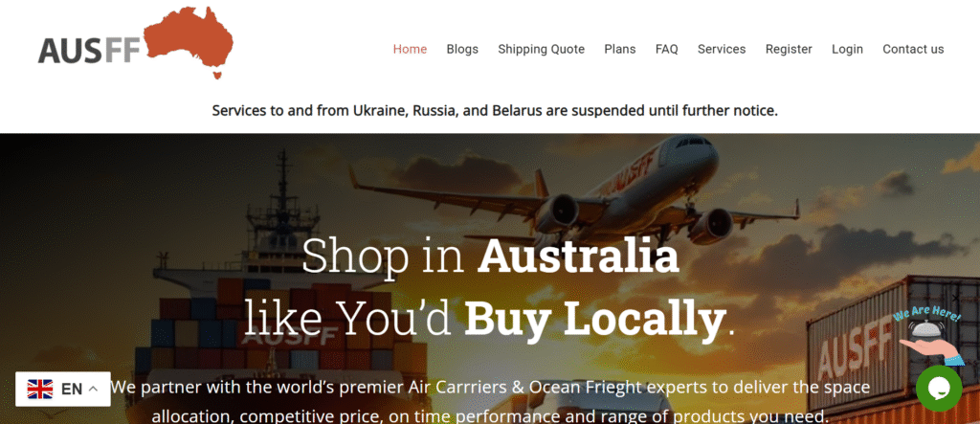This screenshot has height=424, width=980.
Task: Open the Services menu
Action: (722, 49)
